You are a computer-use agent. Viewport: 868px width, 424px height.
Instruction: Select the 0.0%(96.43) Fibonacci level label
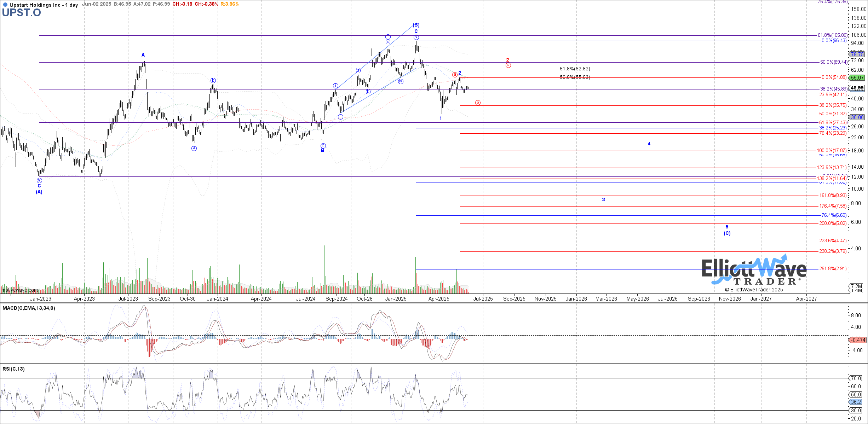click(x=834, y=41)
